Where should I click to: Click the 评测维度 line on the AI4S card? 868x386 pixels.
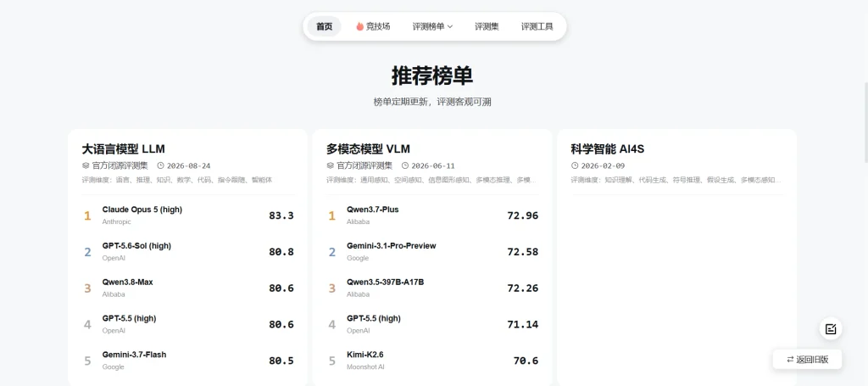pyautogui.click(x=676, y=180)
